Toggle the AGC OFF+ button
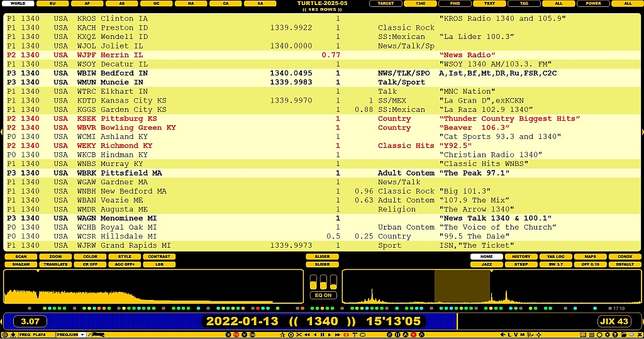 coord(125,264)
